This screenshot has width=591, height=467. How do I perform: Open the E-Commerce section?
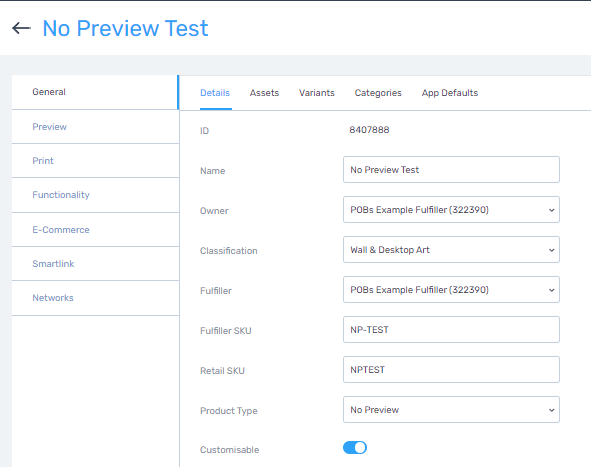(95, 230)
